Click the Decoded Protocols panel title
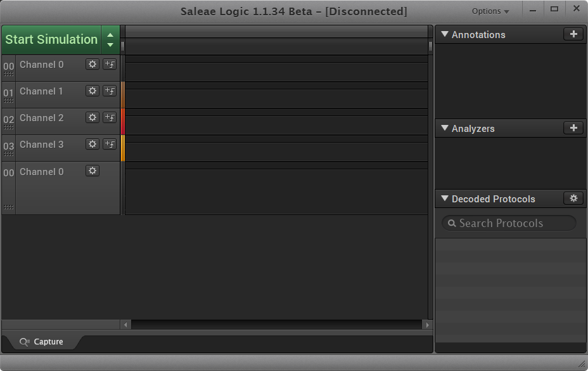Screen dimensions: 588x371 point(493,199)
